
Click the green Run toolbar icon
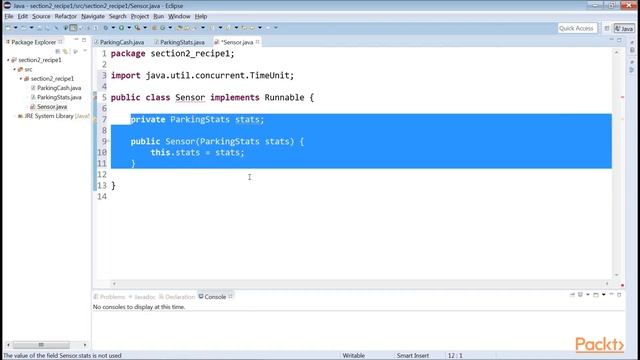[x=121, y=28]
